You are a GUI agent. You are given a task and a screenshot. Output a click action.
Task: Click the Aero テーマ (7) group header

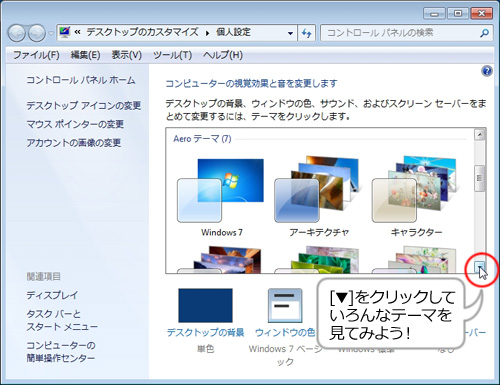[x=202, y=139]
